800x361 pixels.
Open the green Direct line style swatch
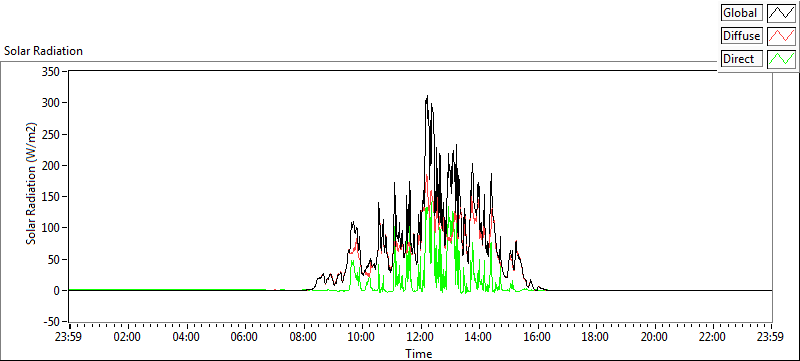[781, 59]
